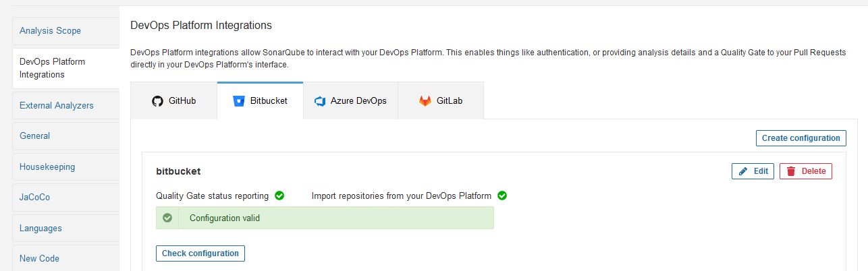Viewport: 868px width, 271px height.
Task: Select JaCoCo in the sidebar
Action: point(65,198)
